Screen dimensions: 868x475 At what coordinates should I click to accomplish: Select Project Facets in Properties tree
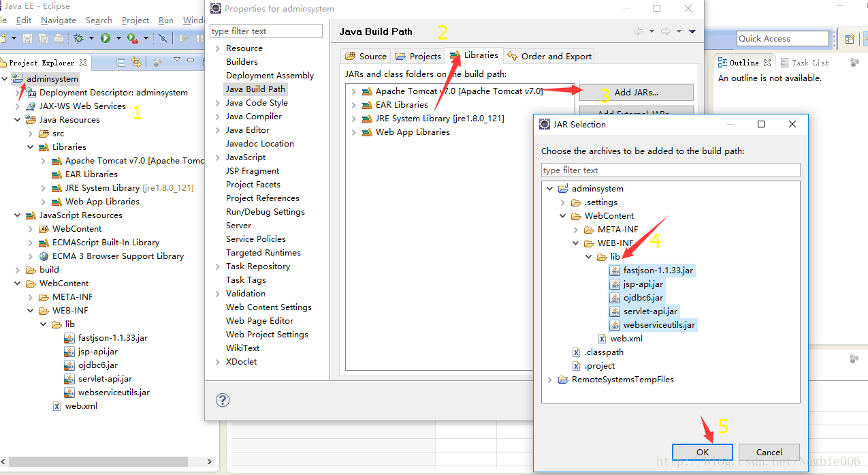pyautogui.click(x=253, y=185)
